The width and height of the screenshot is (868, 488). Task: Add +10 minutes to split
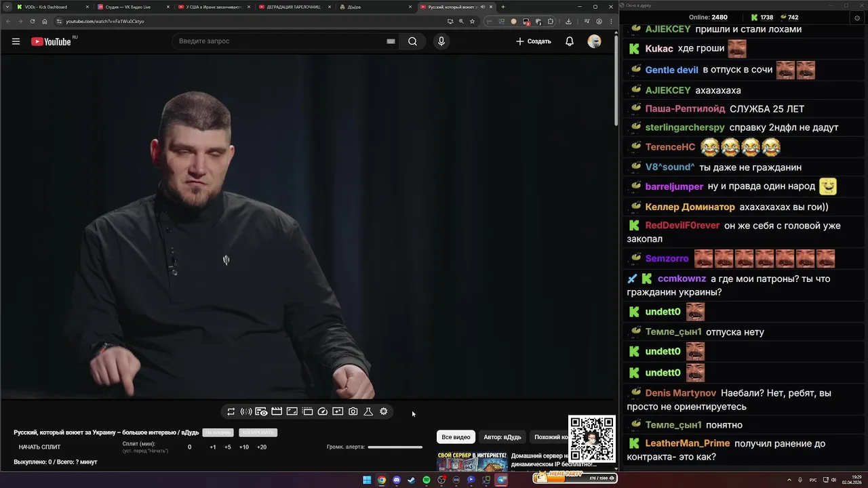click(244, 447)
